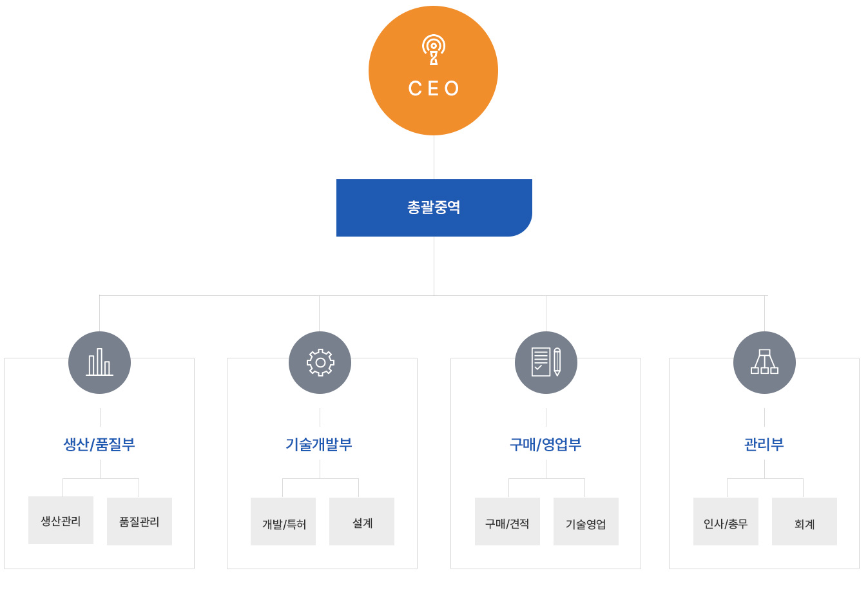The height and width of the screenshot is (595, 868).
Task: Select the hierarchy icon for 관리부
Action: coord(764,362)
